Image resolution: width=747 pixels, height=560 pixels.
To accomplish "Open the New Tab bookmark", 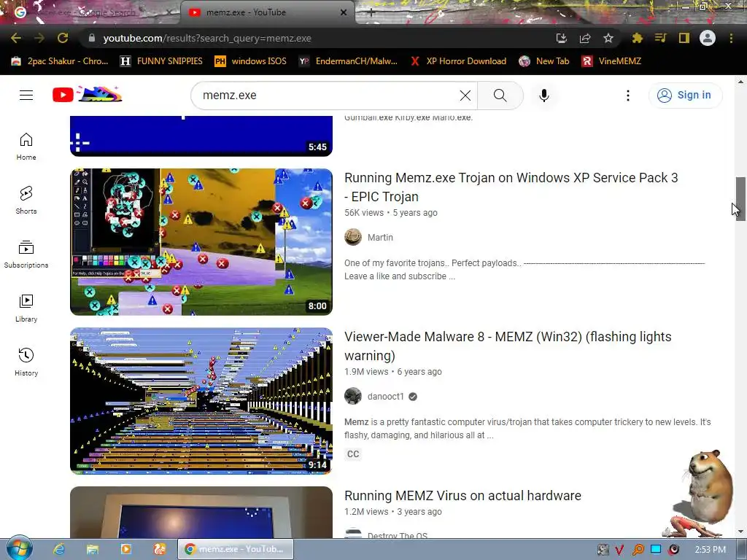I will pos(544,61).
